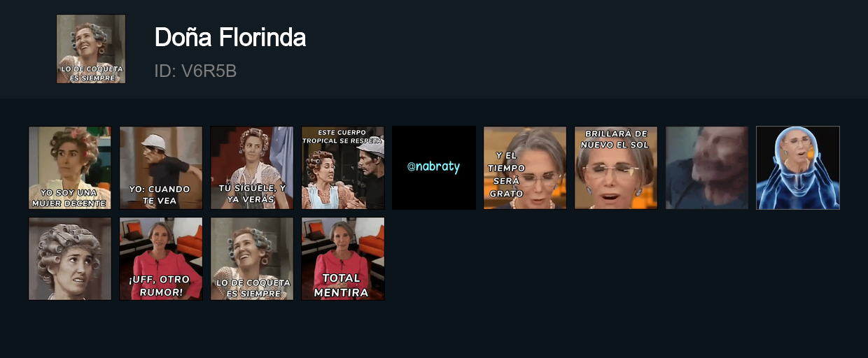
Task: Select the 'Y EL TIEMPO SERÁ GRATO' sticker
Action: [x=525, y=168]
